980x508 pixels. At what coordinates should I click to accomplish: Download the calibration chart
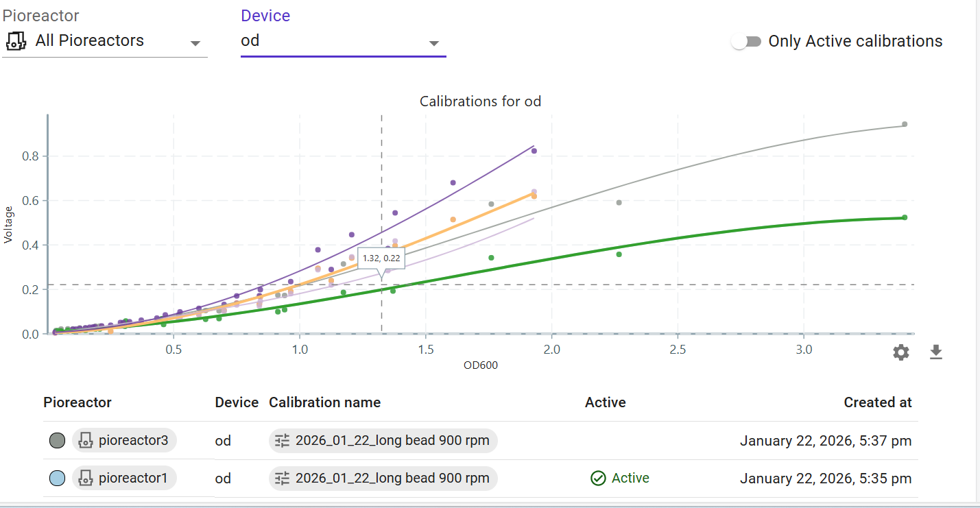coord(935,352)
